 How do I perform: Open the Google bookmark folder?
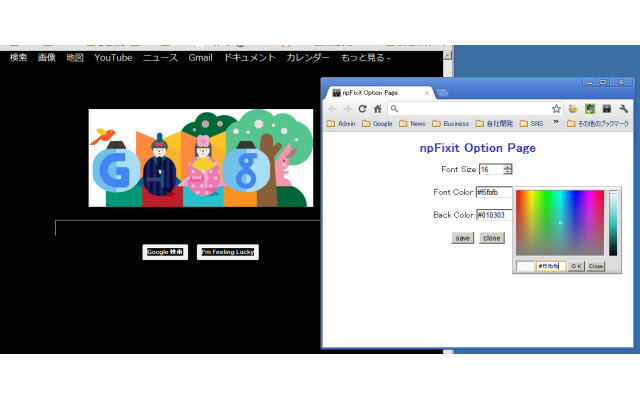[x=377, y=123]
